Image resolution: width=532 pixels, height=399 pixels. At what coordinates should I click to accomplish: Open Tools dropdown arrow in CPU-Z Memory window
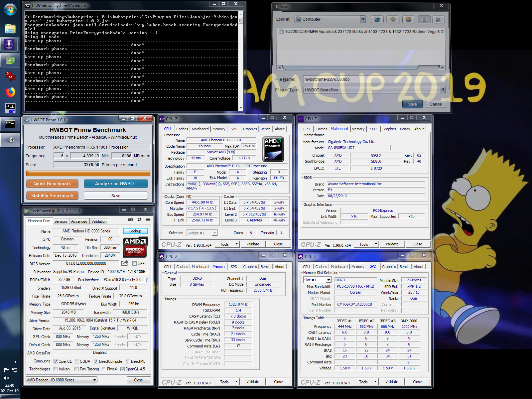tap(237, 382)
